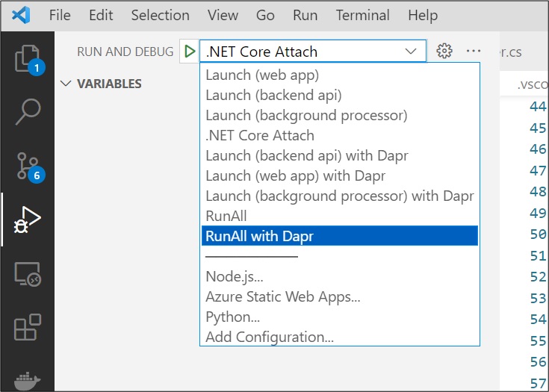The height and width of the screenshot is (392, 549).
Task: Open the Explorer view in activity bar
Action: [x=27, y=58]
